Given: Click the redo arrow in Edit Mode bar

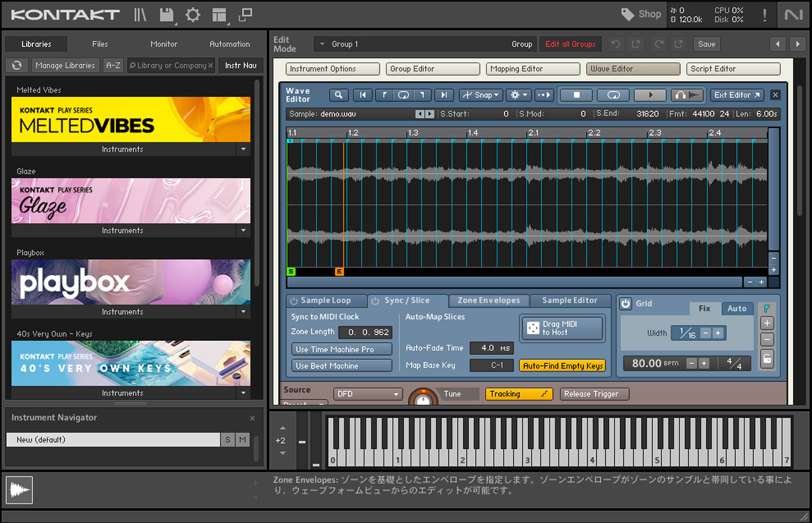Looking at the screenshot, I should [x=659, y=44].
